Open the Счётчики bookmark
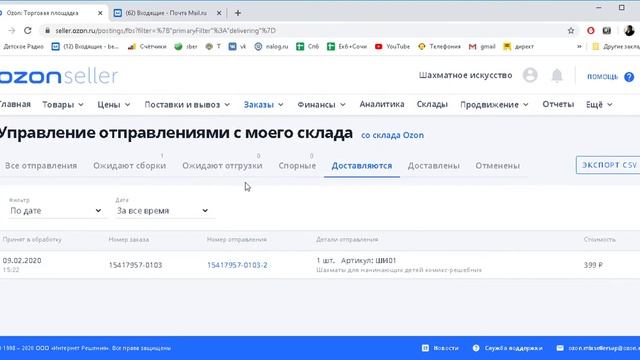Screen dimensions: 640x360 tap(147, 47)
